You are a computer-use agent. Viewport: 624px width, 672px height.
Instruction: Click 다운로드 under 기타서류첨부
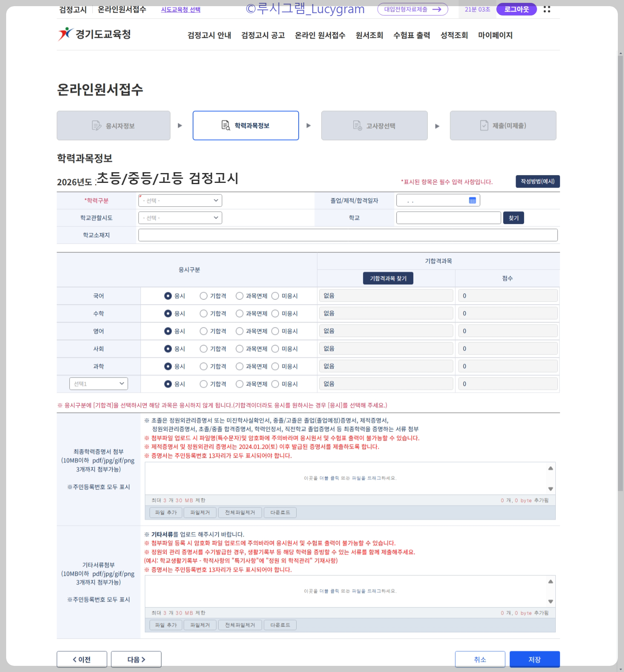[x=280, y=625]
